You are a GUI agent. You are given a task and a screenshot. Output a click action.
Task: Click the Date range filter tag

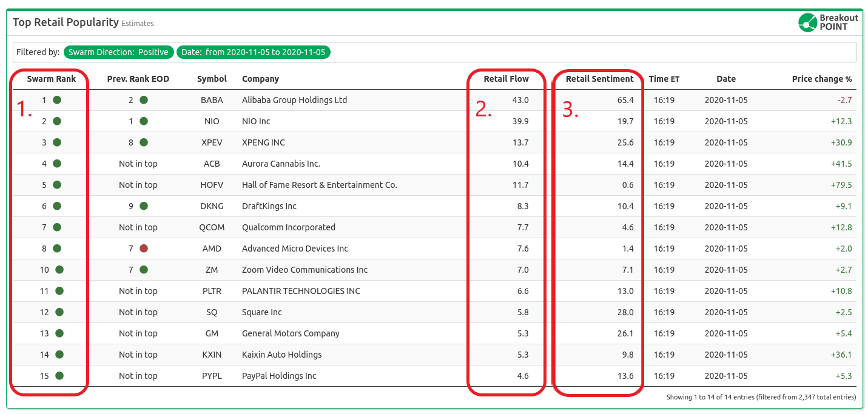coord(254,52)
